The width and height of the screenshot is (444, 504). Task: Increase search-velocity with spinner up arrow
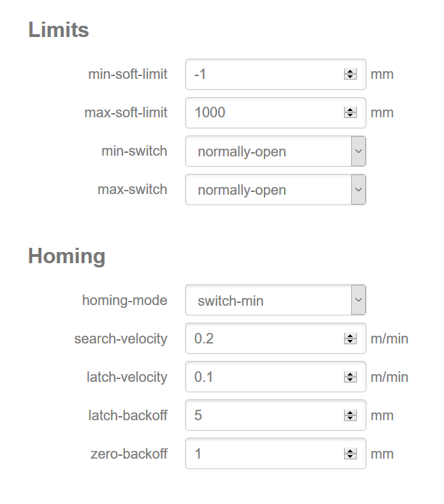point(350,336)
